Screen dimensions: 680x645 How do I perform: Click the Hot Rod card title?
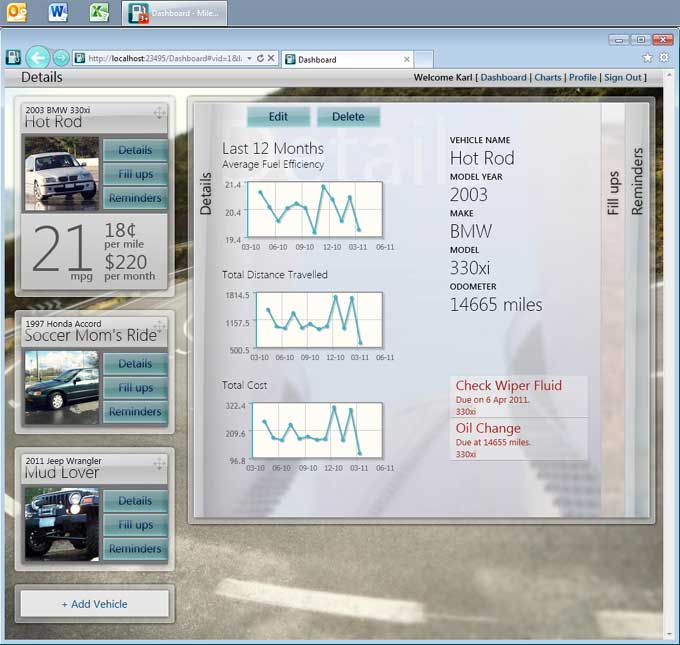(53, 122)
